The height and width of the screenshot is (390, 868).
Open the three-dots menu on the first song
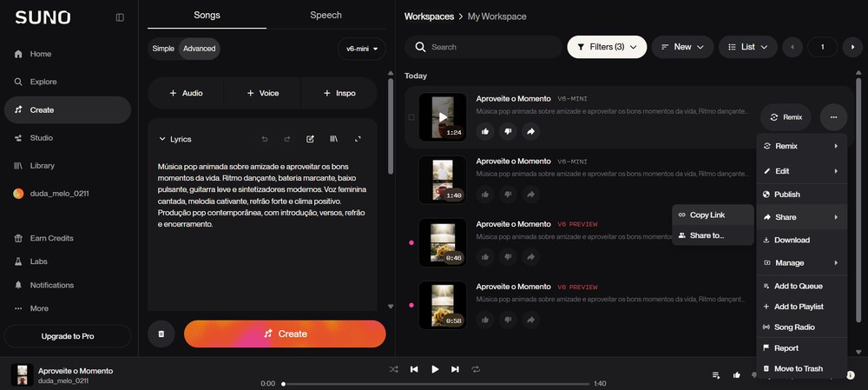point(833,117)
